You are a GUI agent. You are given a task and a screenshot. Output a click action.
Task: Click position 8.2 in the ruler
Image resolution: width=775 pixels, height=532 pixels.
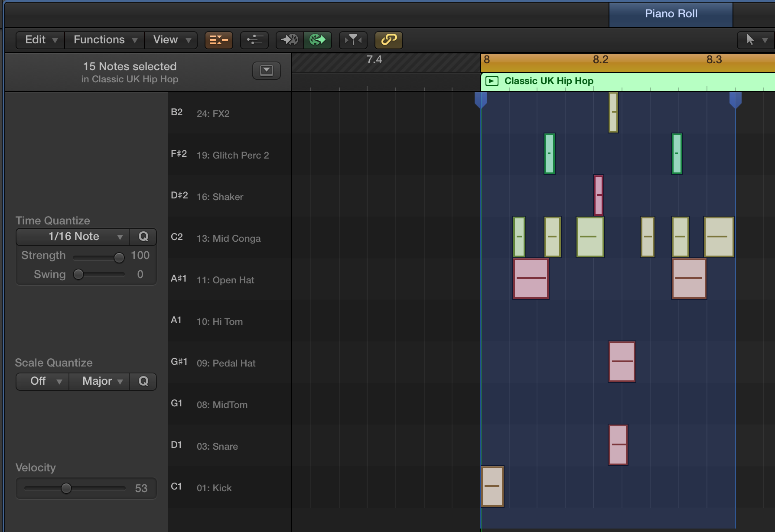pyautogui.click(x=601, y=60)
